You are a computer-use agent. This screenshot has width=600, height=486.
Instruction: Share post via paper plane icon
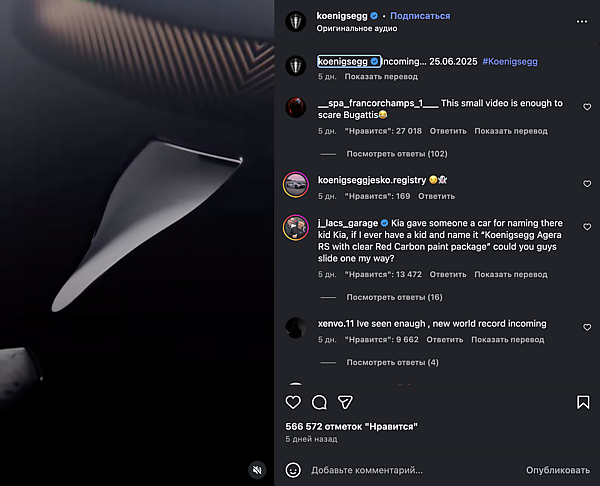click(x=345, y=402)
